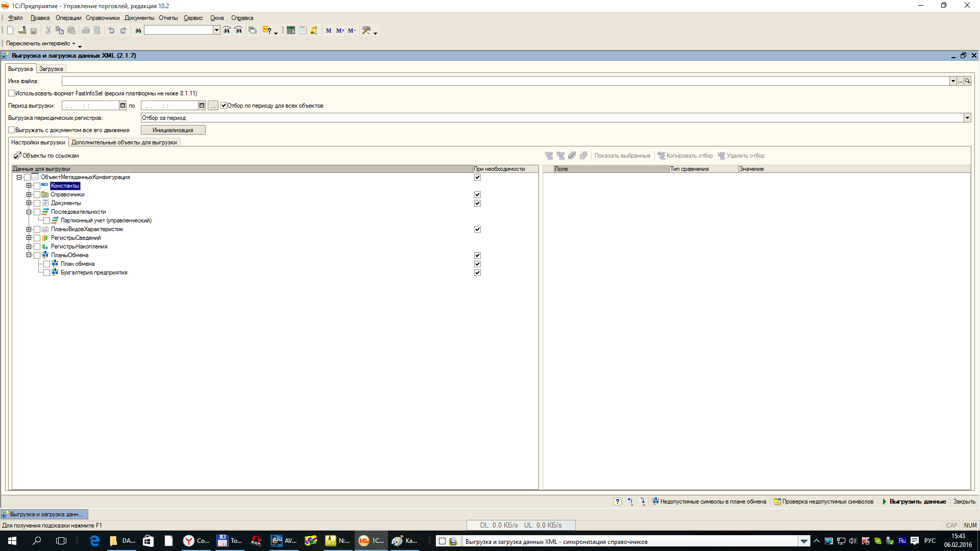Toggle 'При необходимости' checkbox for ПланыВидовХарактеристик
The height and width of the screenshot is (551, 980).
pos(477,229)
